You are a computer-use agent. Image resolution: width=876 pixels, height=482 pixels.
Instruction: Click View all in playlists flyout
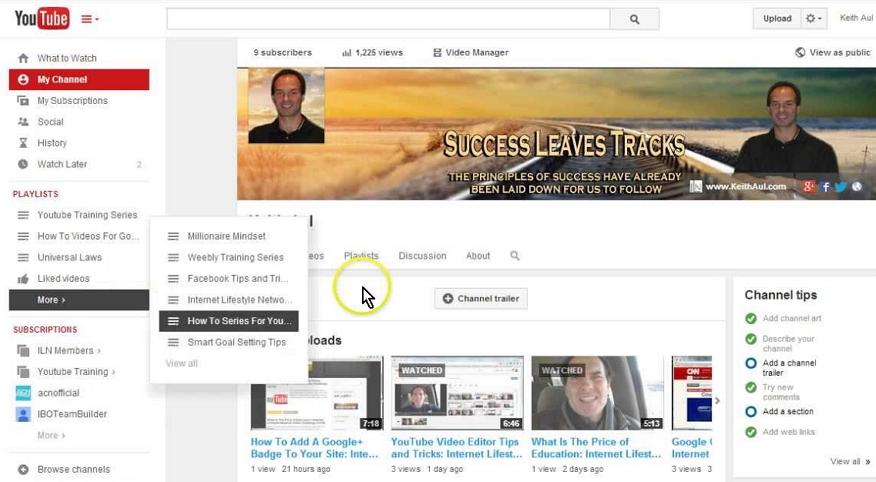coord(182,364)
